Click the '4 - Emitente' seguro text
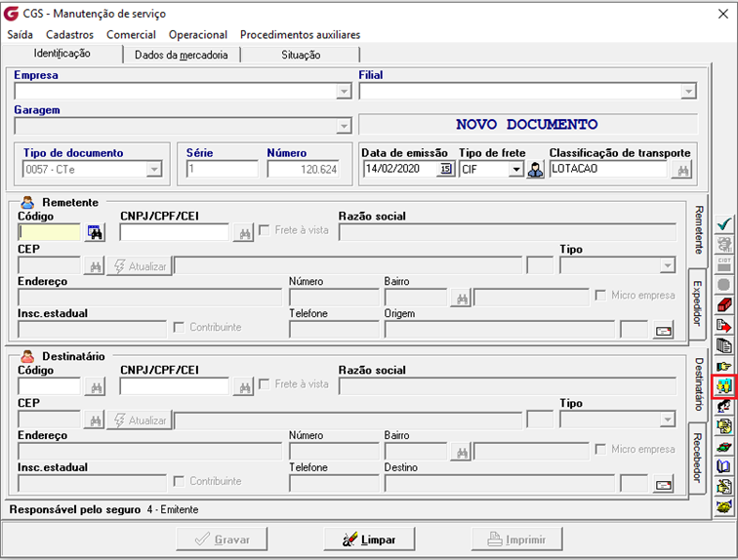Viewport: 738px width, 560px height. click(x=172, y=509)
